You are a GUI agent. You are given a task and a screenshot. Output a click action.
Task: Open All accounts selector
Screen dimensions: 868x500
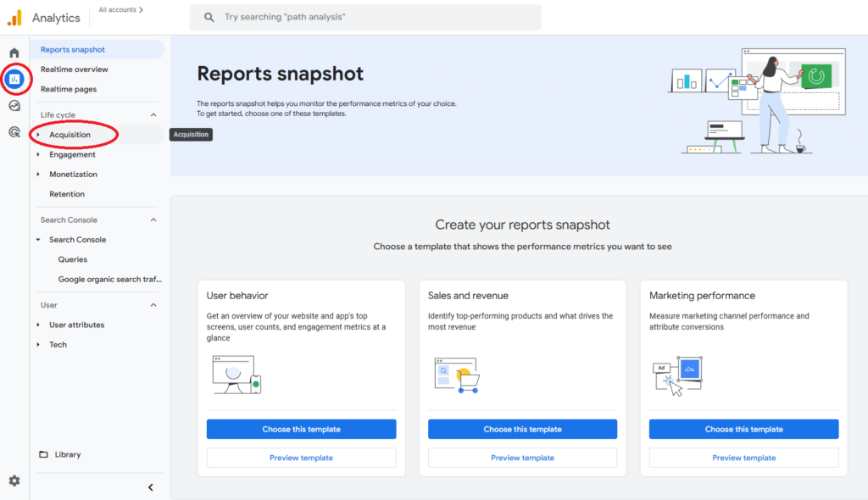[x=120, y=10]
